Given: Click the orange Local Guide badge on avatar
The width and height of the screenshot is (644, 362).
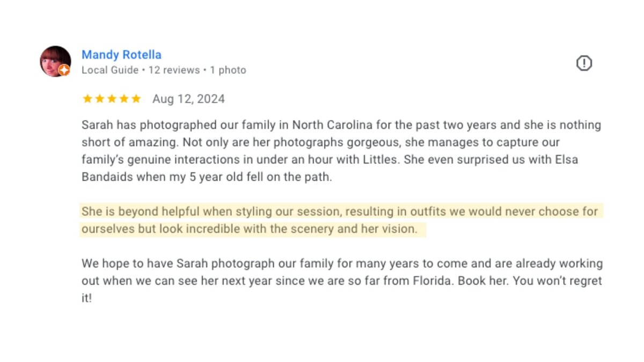Looking at the screenshot, I should [x=64, y=70].
